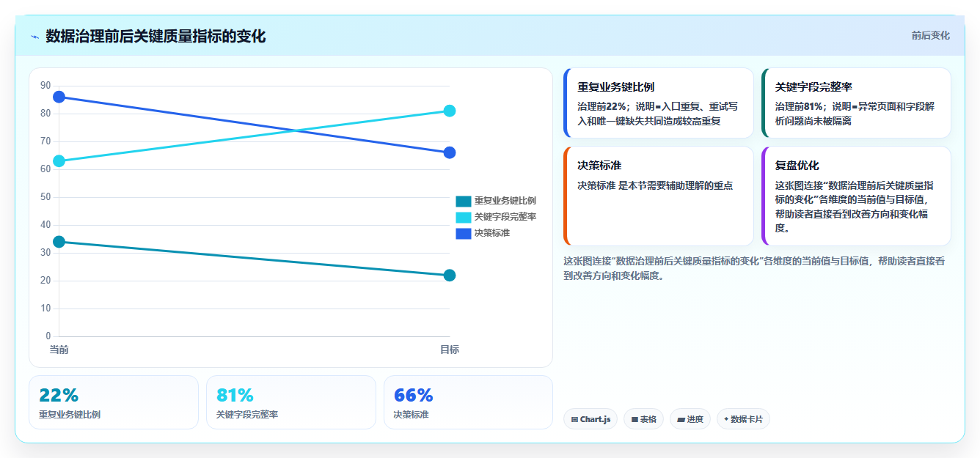Click the 进度 tag chip
The width and height of the screenshot is (980, 458).
pyautogui.click(x=690, y=419)
